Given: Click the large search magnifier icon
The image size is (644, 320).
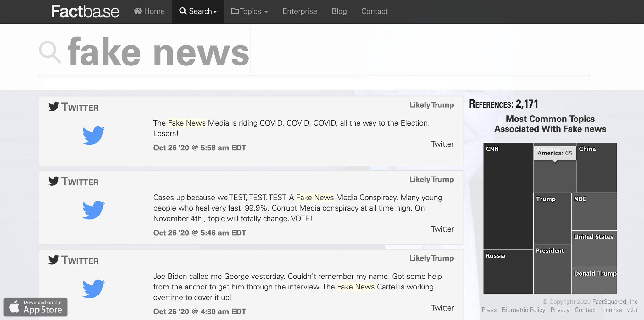Looking at the screenshot, I should tap(50, 52).
